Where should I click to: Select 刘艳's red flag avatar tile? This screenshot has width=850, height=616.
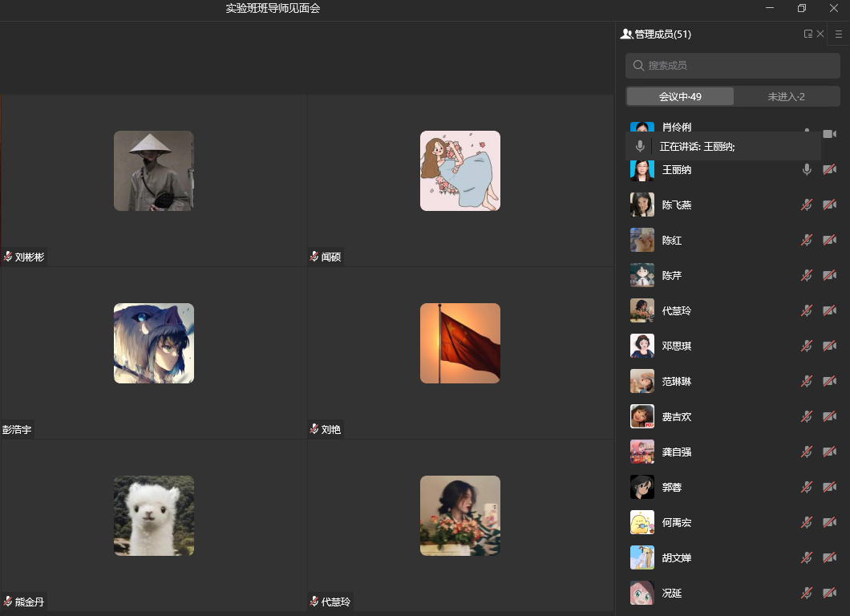pos(459,343)
